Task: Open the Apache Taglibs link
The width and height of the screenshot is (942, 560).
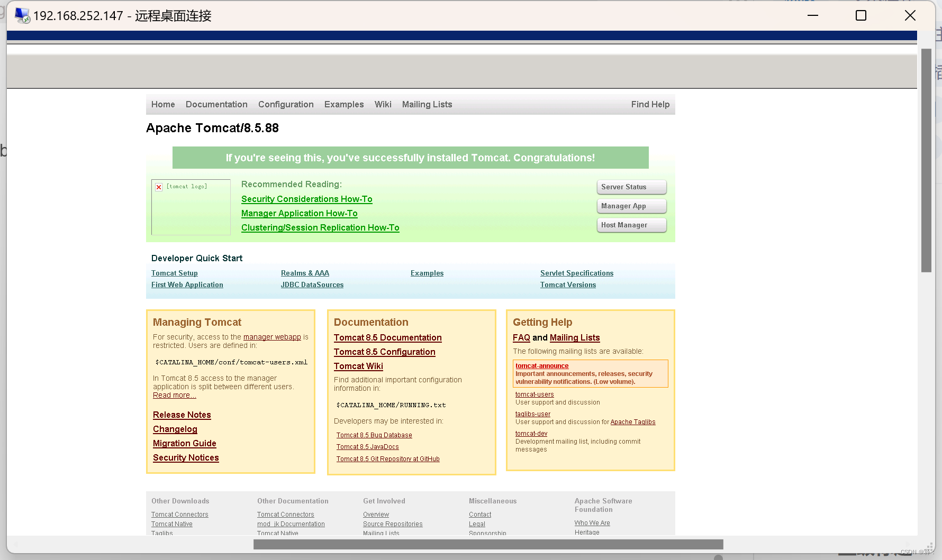Action: (x=633, y=422)
